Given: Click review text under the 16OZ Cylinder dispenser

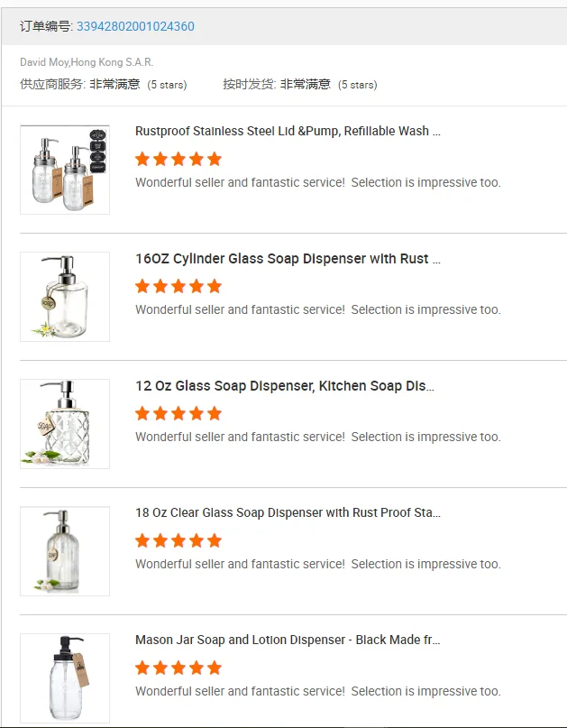Looking at the screenshot, I should click(x=317, y=309).
